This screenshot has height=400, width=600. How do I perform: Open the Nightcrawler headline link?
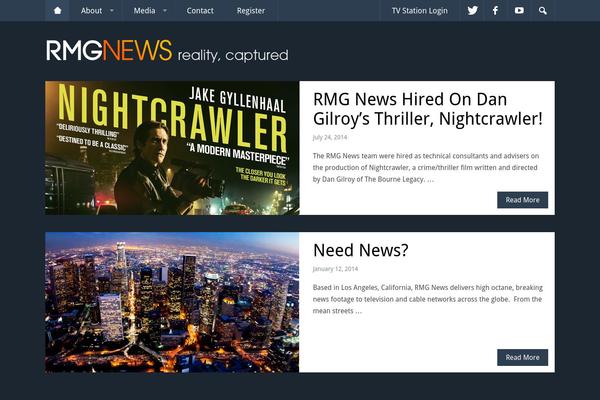pos(428,109)
